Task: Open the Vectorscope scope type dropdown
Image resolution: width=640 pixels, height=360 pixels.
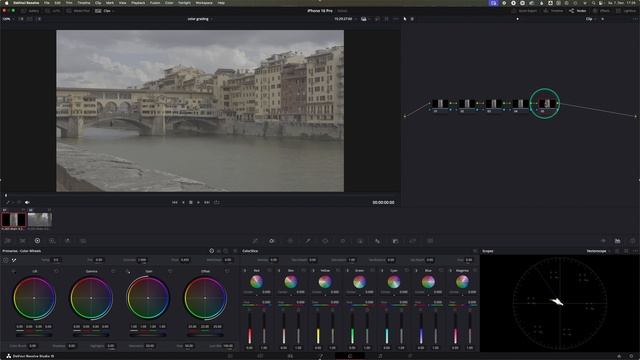Action: (x=598, y=251)
